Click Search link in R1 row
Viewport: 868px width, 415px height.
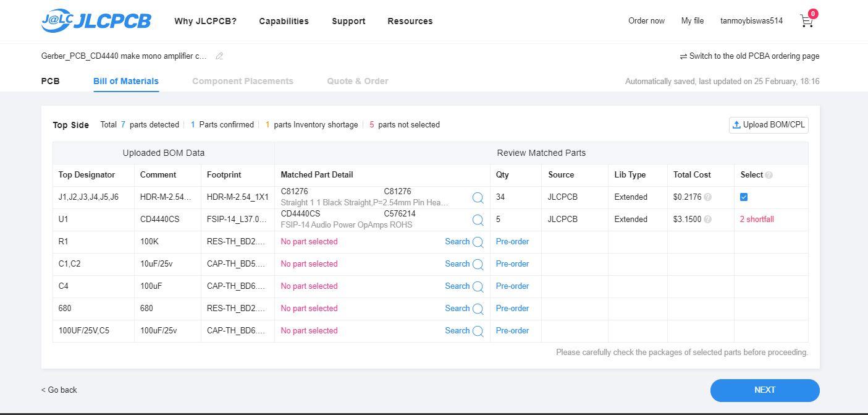[x=457, y=242]
